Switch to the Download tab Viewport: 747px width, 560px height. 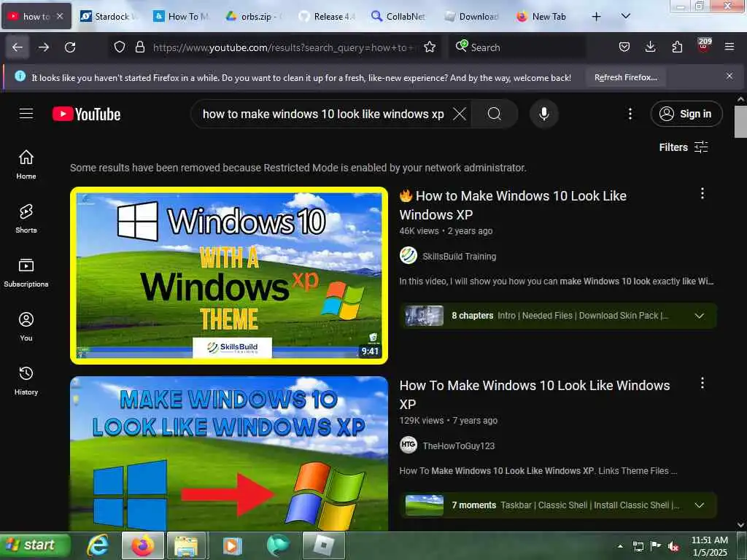[x=472, y=17]
